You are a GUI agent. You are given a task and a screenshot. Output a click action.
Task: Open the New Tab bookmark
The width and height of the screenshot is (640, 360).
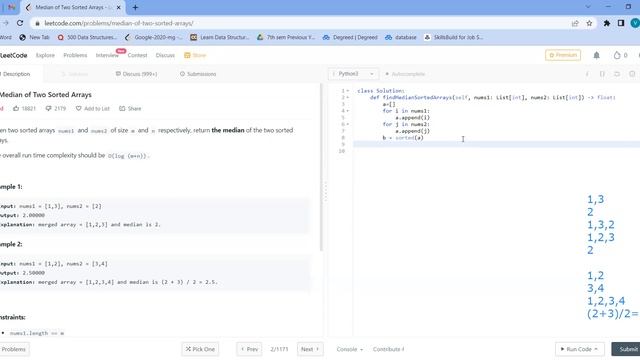click(x=34, y=37)
